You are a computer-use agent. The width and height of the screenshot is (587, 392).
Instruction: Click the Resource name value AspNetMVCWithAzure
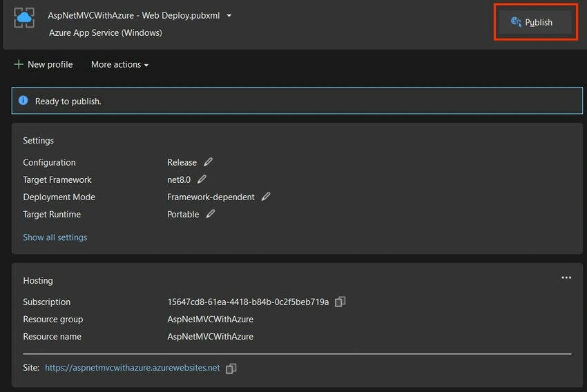tap(211, 336)
